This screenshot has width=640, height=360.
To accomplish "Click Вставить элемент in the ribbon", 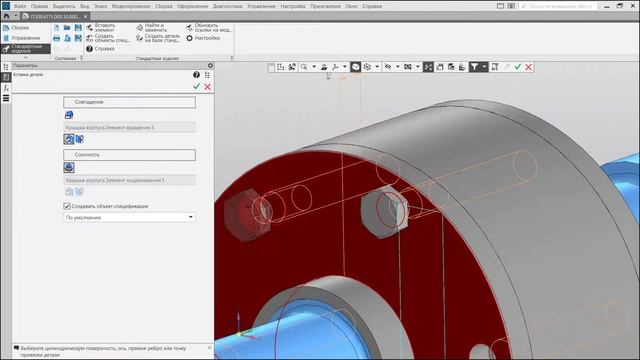I will 101,27.
